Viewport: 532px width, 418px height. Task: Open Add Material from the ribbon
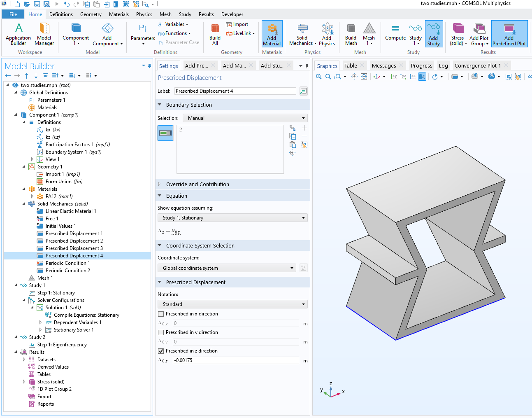click(272, 34)
